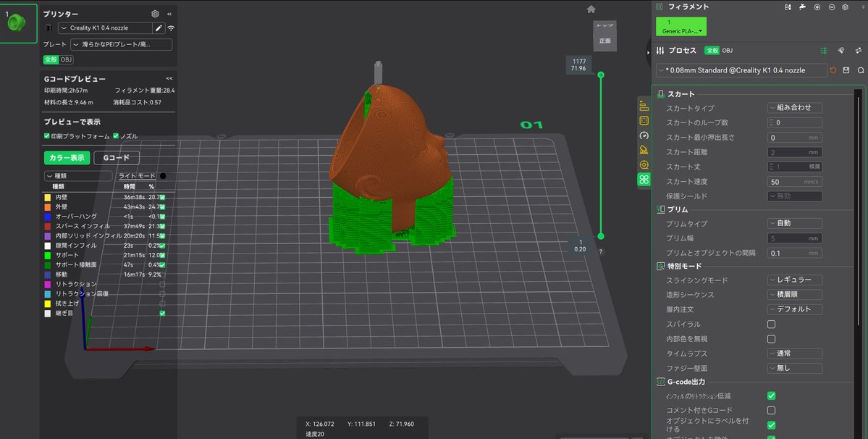The height and width of the screenshot is (439, 868).
Task: Search process settings magnifier icon
Action: (861, 70)
